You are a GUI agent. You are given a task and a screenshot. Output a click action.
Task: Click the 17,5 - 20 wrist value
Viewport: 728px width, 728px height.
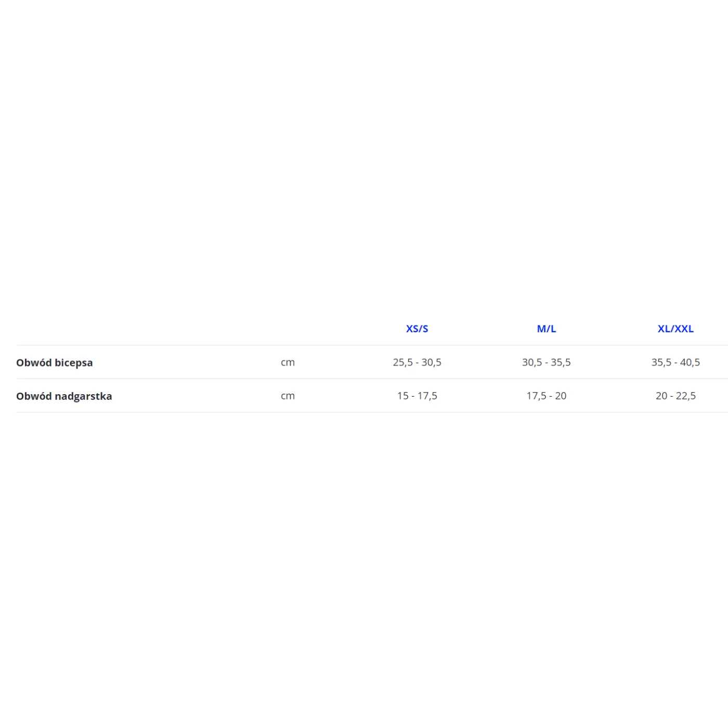[x=547, y=396]
